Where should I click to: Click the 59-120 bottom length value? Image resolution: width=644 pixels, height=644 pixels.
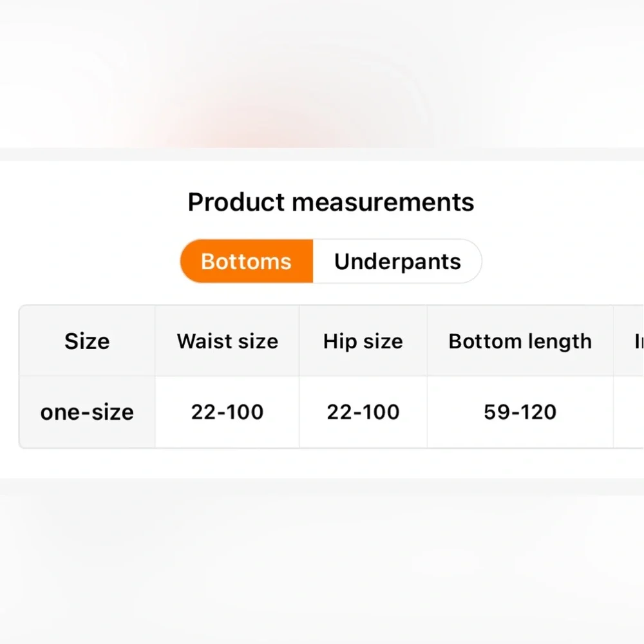[520, 412]
